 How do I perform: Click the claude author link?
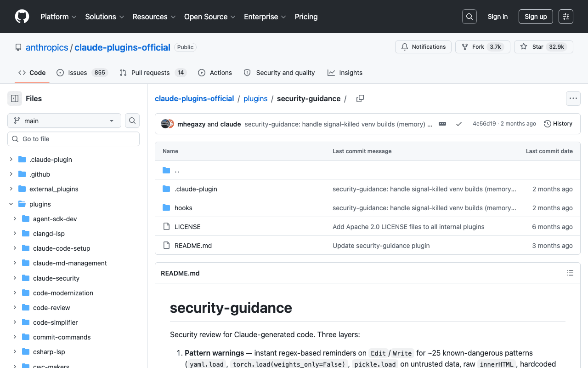coord(231,124)
